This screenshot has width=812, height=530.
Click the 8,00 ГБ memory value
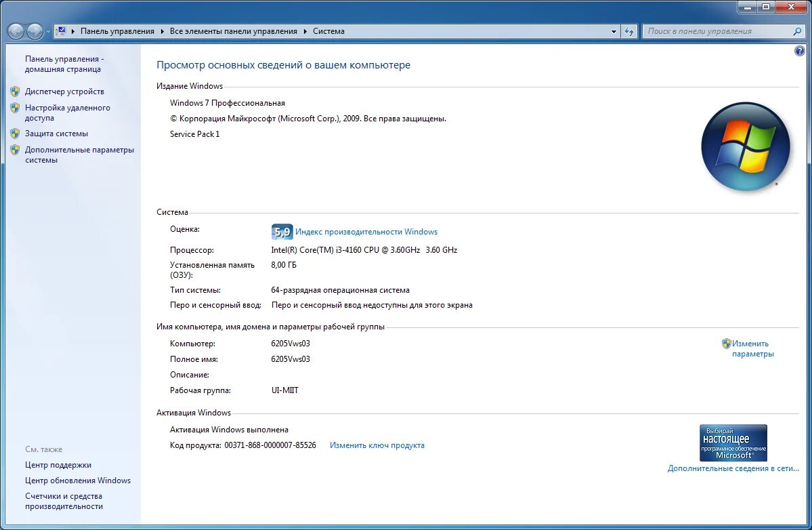(284, 265)
